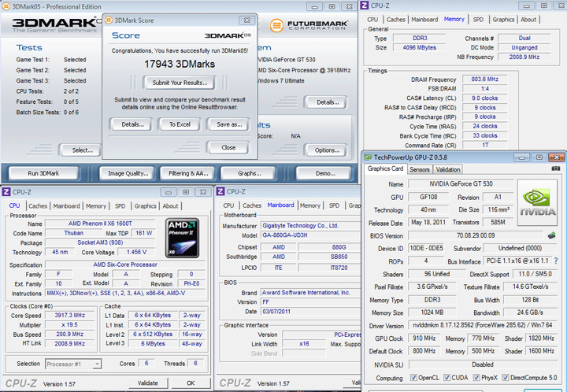Click the To Excel button
The height and width of the screenshot is (392, 567).
(x=180, y=124)
